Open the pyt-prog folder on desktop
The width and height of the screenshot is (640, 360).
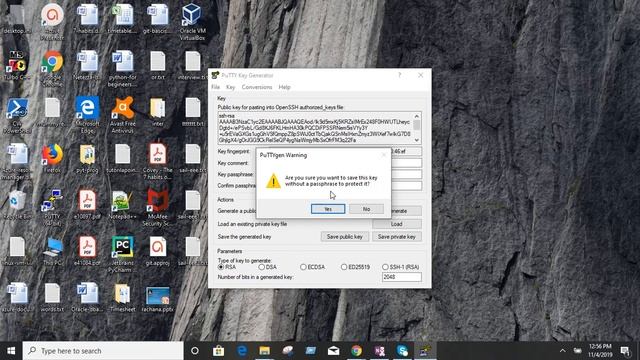[x=87, y=159]
